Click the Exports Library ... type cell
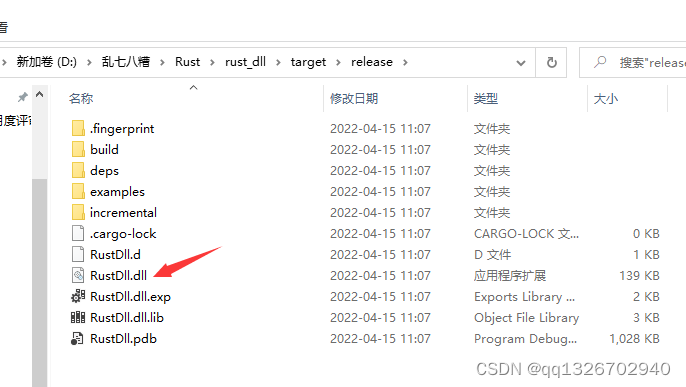 (x=524, y=297)
